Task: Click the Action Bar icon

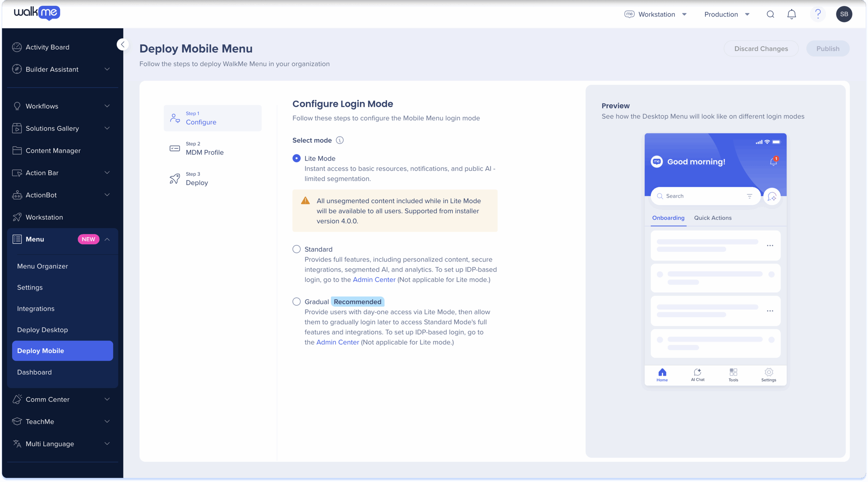Action: [17, 173]
